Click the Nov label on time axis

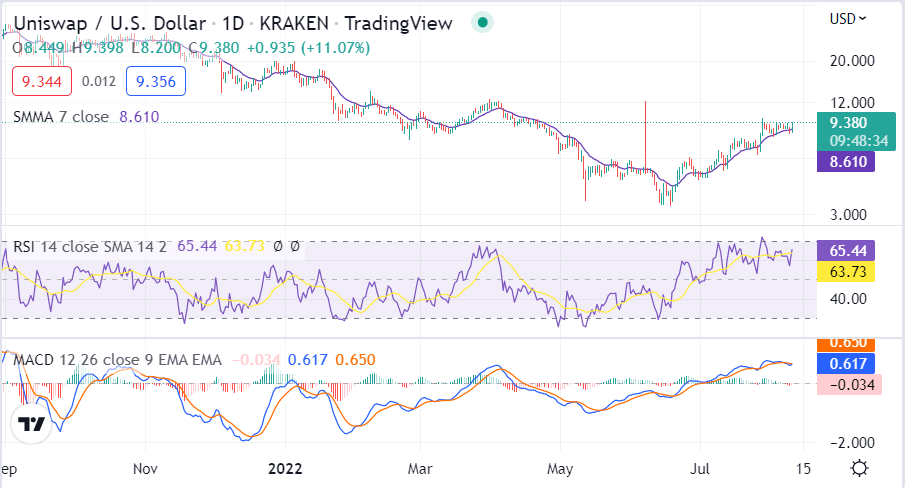[145, 468]
